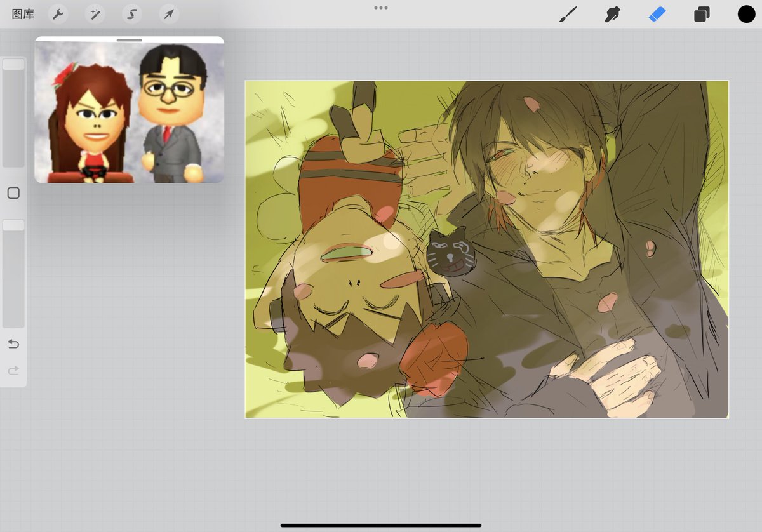Tap the brush opacity slider
The height and width of the screenshot is (532, 762).
(13, 274)
